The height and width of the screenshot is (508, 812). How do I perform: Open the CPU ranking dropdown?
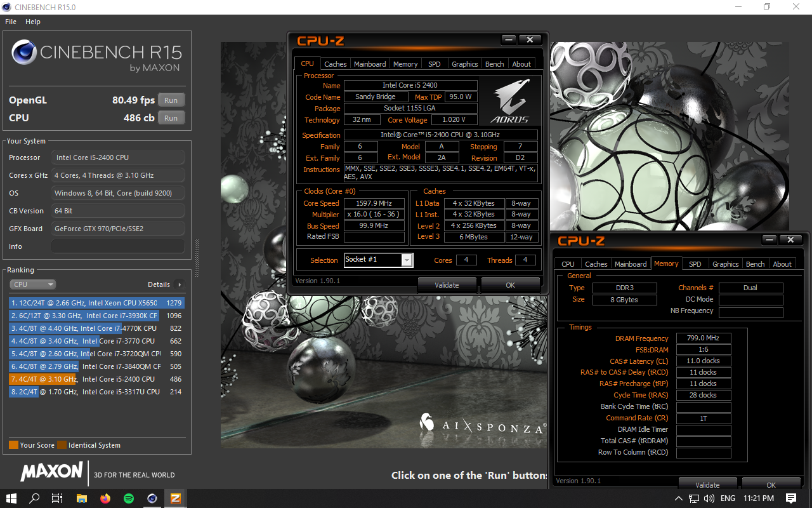coord(33,284)
